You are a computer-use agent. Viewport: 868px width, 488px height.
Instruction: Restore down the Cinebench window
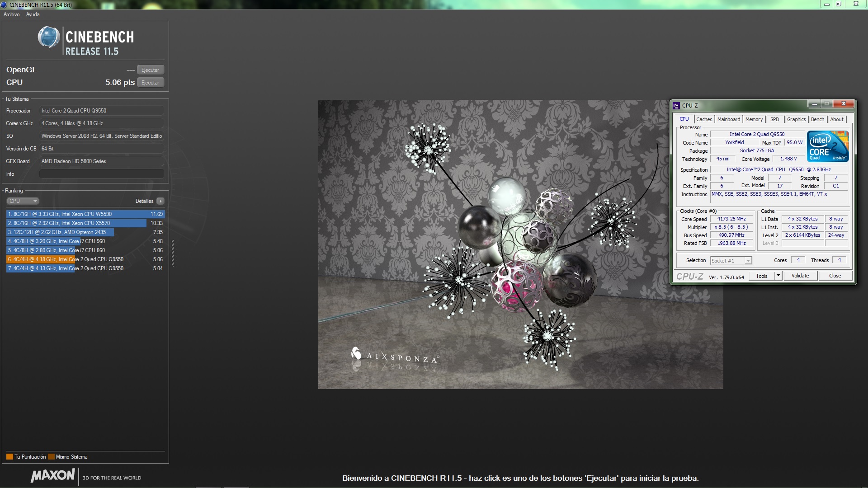(x=838, y=4)
